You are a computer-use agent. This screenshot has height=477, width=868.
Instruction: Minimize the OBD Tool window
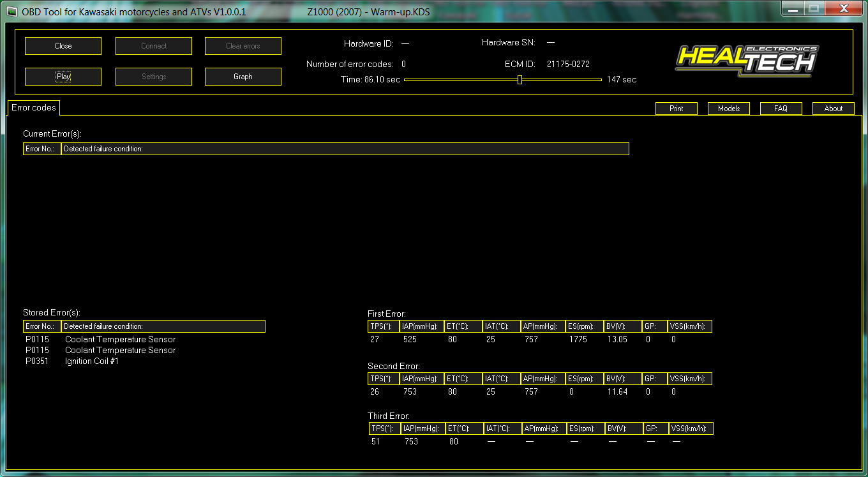tap(792, 8)
